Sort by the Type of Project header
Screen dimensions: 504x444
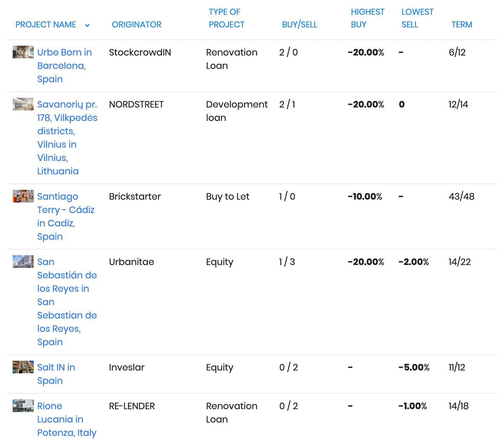[x=227, y=18]
